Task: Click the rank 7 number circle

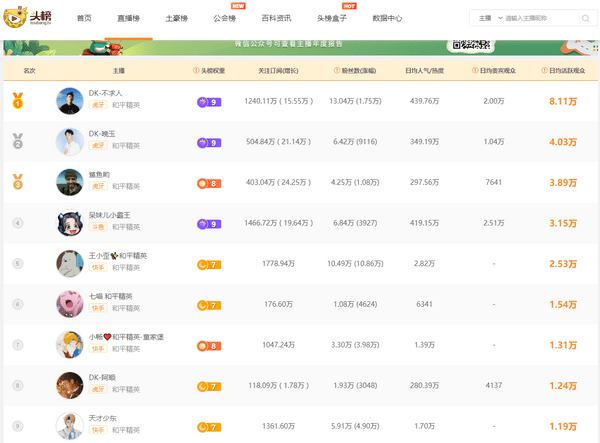Action: coord(18,345)
